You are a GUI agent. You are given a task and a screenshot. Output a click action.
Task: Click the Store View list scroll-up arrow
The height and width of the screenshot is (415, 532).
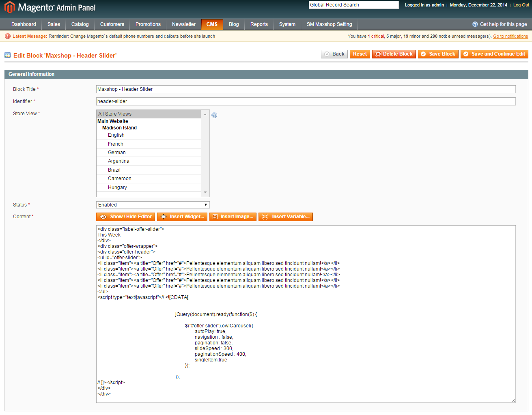[205, 114]
